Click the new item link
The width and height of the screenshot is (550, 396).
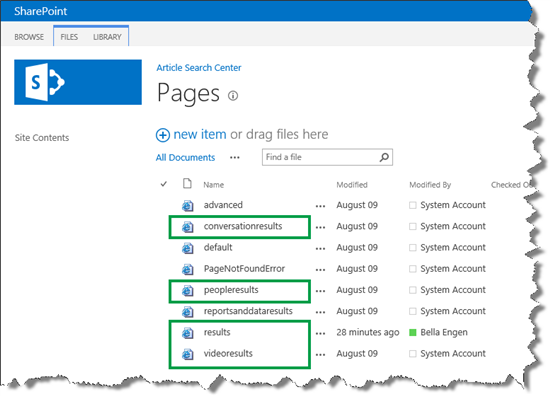[200, 134]
